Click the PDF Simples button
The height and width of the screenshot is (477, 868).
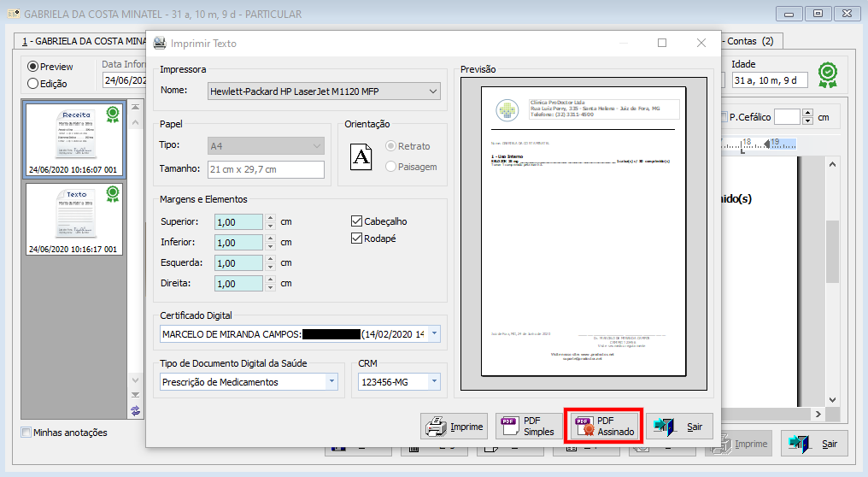[x=529, y=426]
